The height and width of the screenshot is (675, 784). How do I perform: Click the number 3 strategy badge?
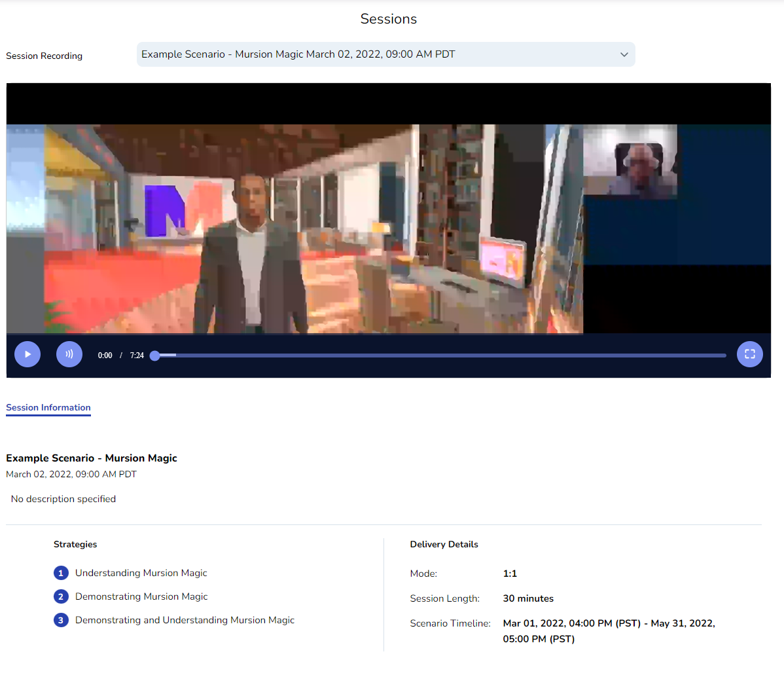pyautogui.click(x=61, y=620)
